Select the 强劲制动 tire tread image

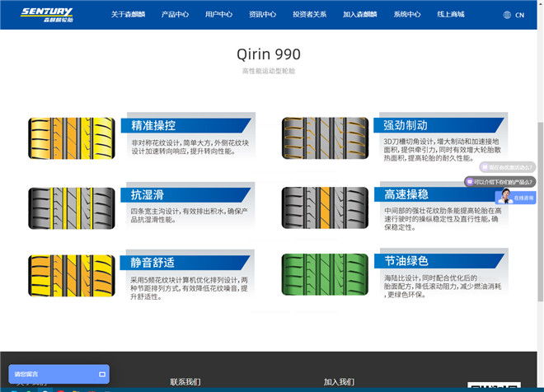(325, 138)
